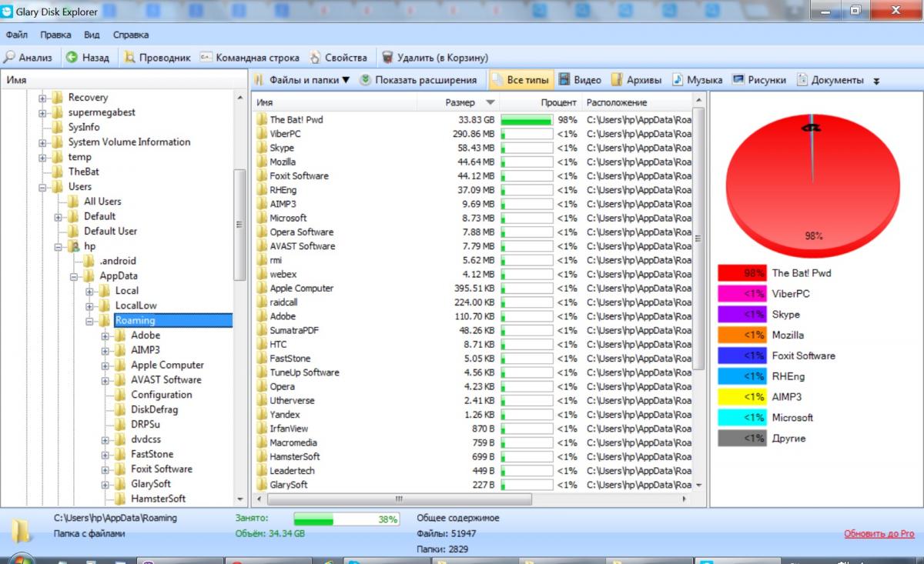
Task: Filter results by Музыка type
Action: pos(697,80)
